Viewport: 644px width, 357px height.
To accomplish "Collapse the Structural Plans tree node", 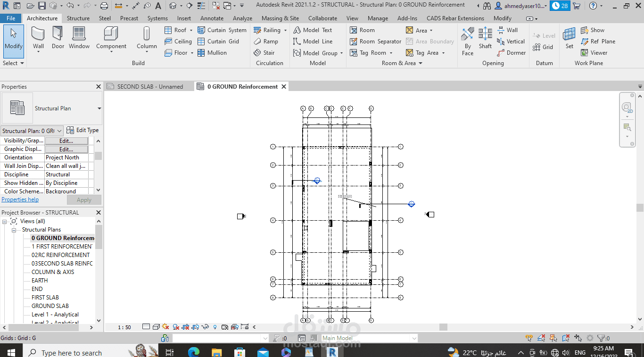I will [x=15, y=230].
